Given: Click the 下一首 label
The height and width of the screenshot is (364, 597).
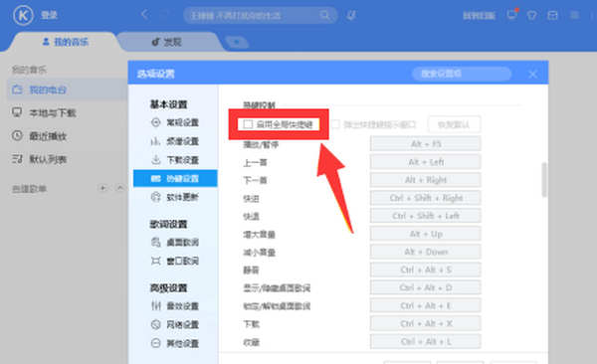Looking at the screenshot, I should coord(255,180).
